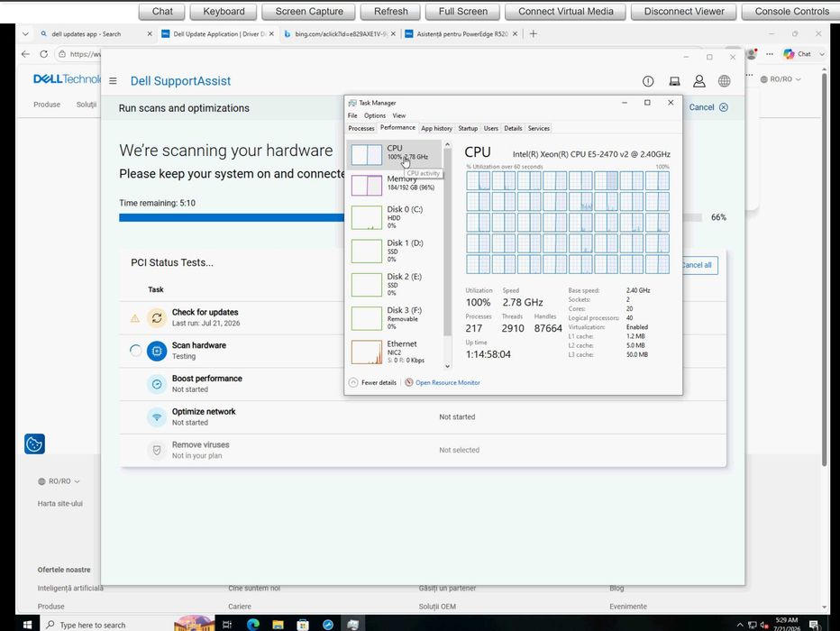Open the Copilot Chat button in browser
Screen dimensions: 840x631
(x=797, y=54)
